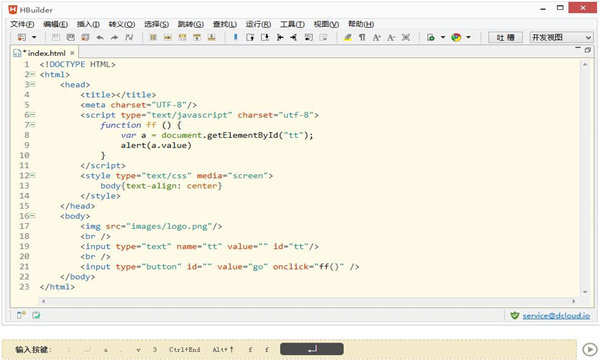Increase font size with the A+ icon
Viewport: 600px width, 360px height.
coord(377,37)
